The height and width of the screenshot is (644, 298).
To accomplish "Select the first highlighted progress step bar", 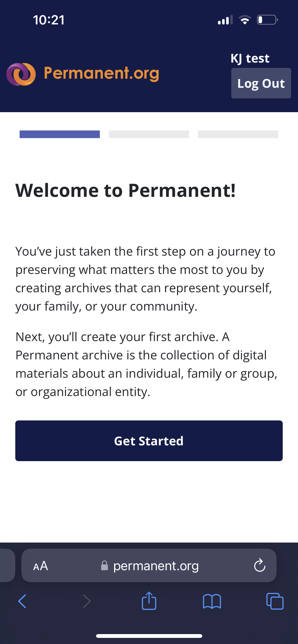I will [60, 134].
